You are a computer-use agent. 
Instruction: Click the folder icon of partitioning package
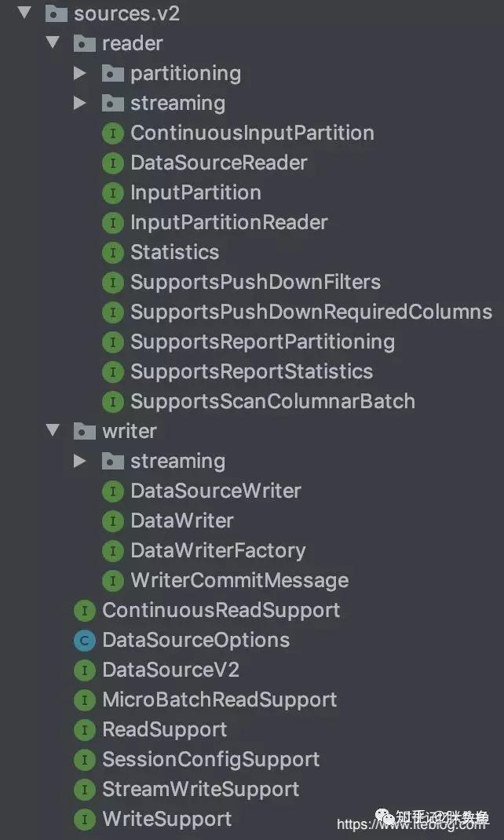click(x=112, y=73)
